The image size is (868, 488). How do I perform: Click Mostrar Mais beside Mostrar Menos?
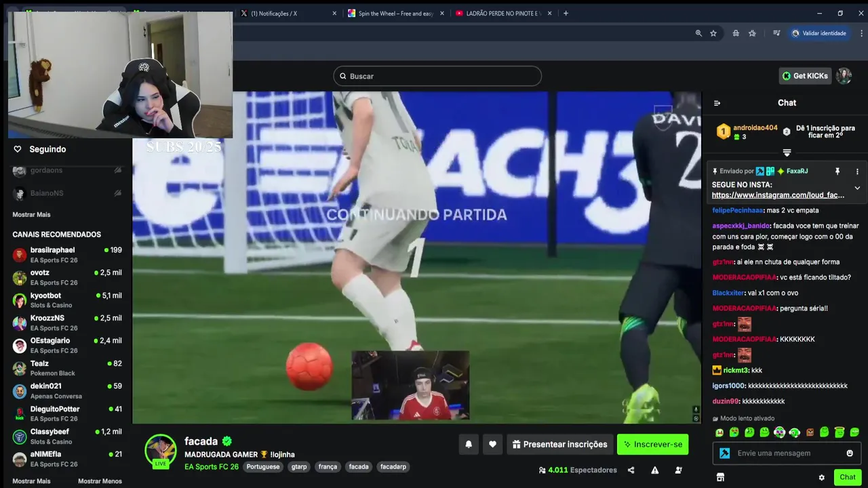click(31, 481)
